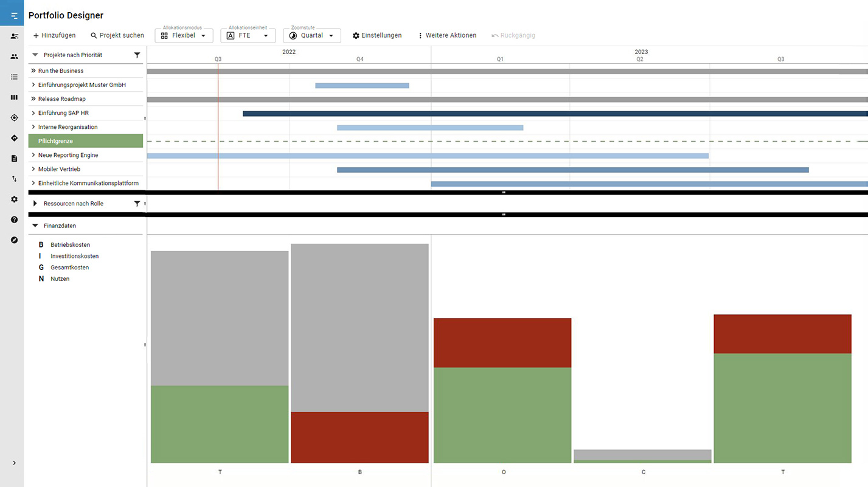This screenshot has height=487, width=868.
Task: Expand Einführungsprojekt Muster GmbH row
Action: click(x=33, y=85)
